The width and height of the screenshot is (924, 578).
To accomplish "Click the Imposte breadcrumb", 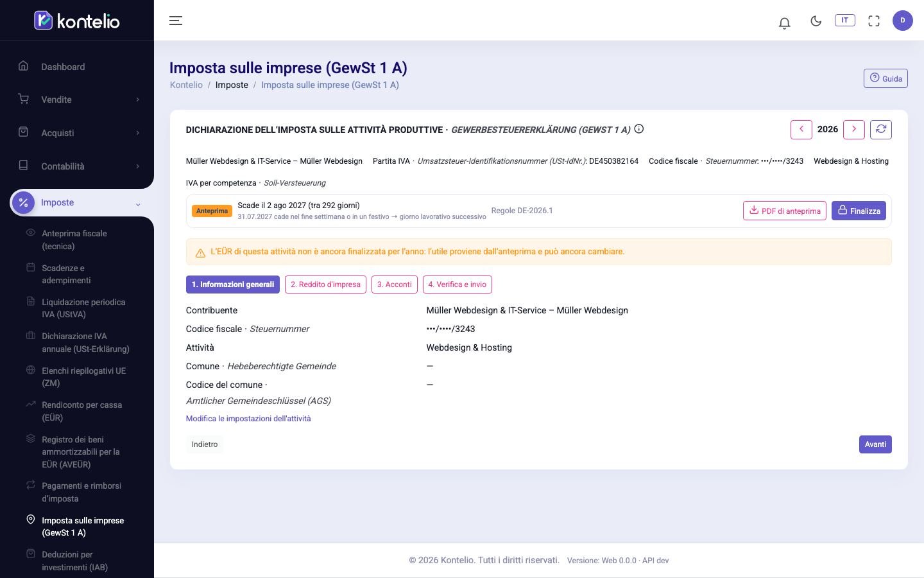I will coord(232,85).
